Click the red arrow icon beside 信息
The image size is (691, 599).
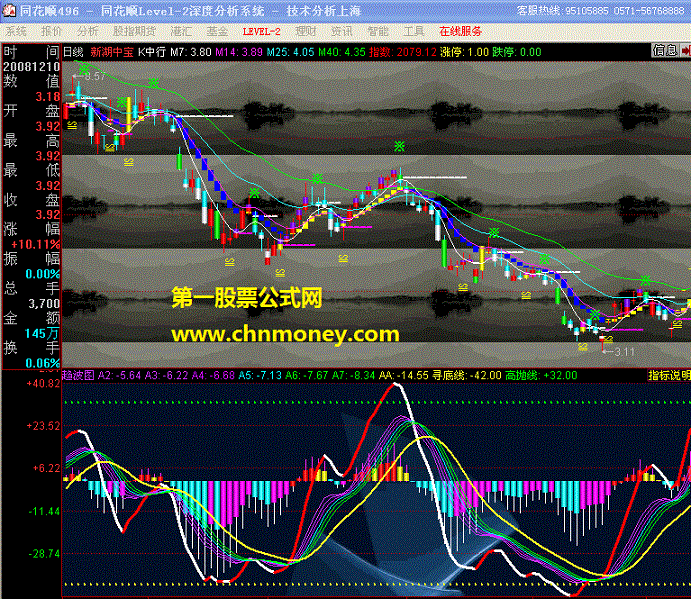point(685,51)
